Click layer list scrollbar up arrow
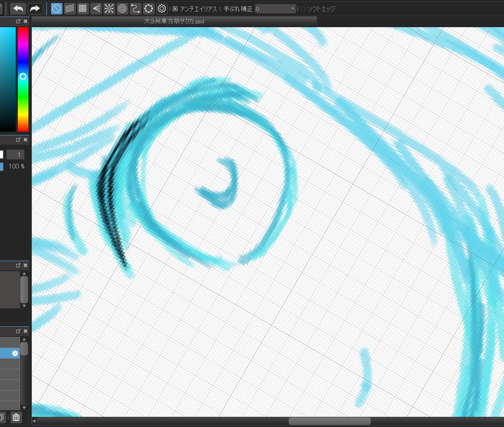This screenshot has width=504, height=427. click(x=24, y=339)
